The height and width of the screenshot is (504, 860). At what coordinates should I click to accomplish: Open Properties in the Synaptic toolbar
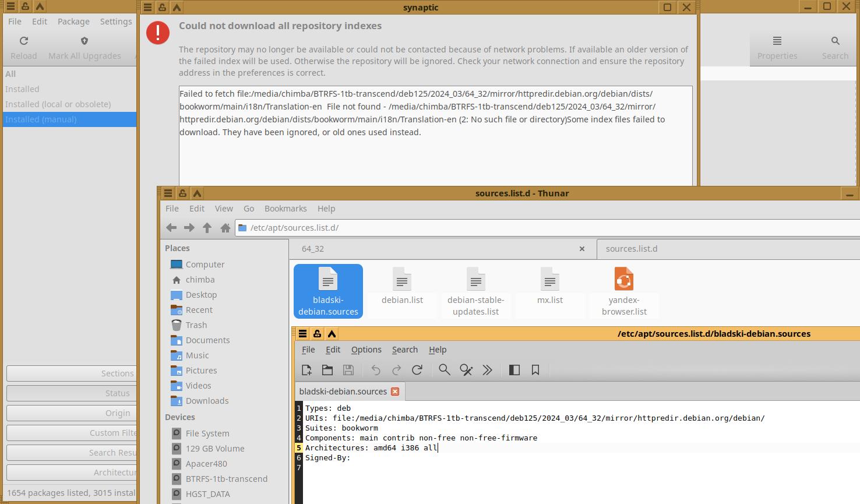(777, 48)
